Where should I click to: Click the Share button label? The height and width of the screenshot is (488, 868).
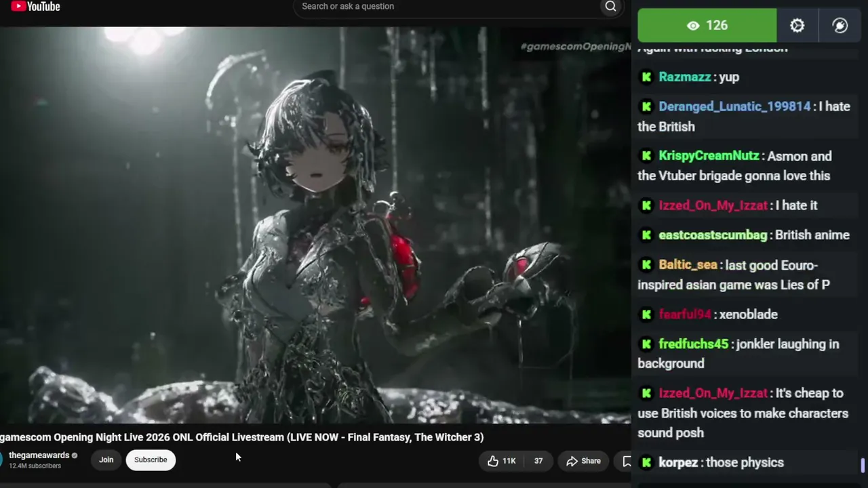591,461
